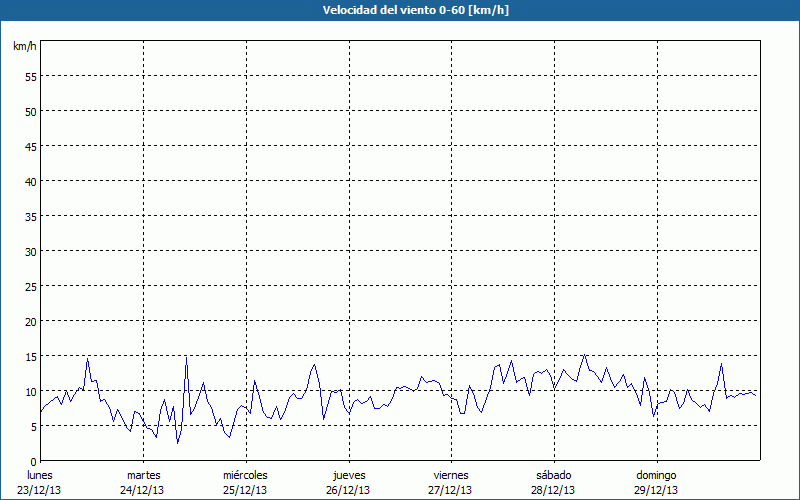Click the chart title 'Velocidad del viento 0-60'
This screenshot has height=500, width=800.
pos(400,10)
